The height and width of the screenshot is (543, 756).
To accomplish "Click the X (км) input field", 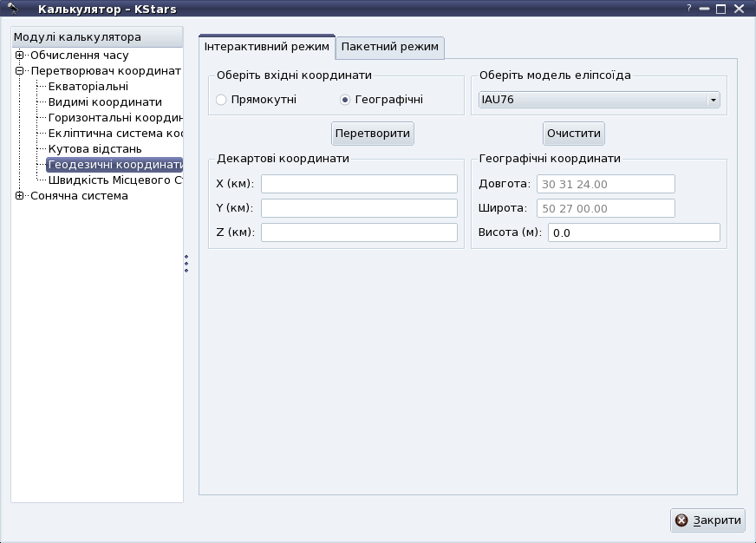I will [x=359, y=184].
